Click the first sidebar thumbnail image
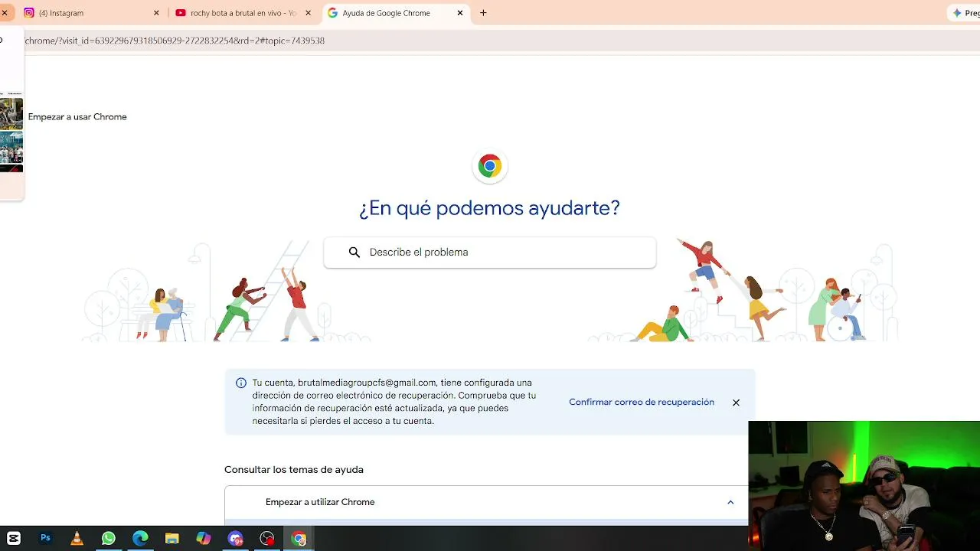980x551 pixels. [11, 113]
